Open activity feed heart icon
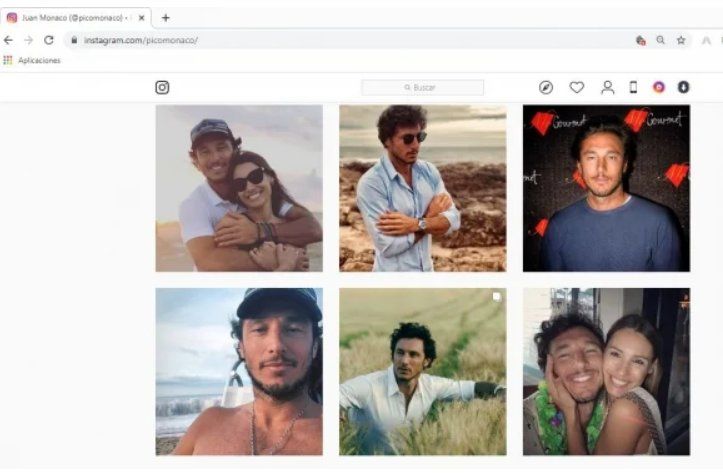The height and width of the screenshot is (473, 723). point(577,87)
